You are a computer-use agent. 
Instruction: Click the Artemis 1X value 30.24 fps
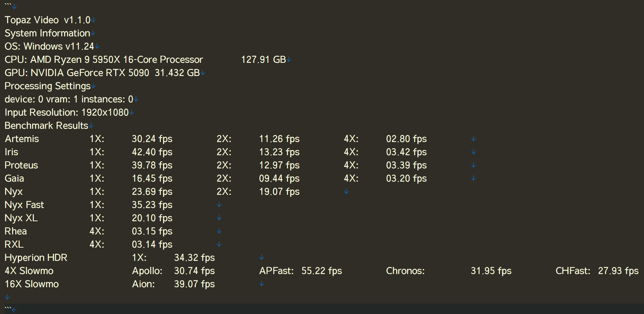tap(152, 139)
